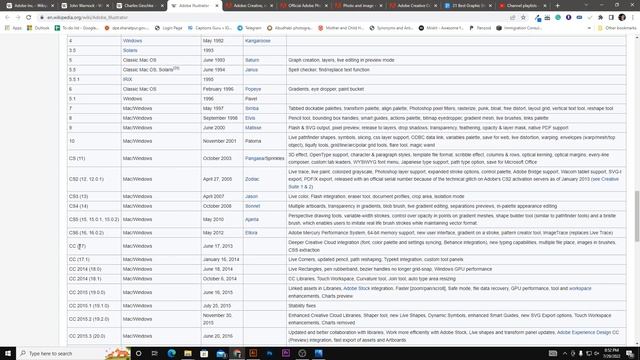
Task: Open Cortana from the taskbar circle
Action: coord(138,353)
